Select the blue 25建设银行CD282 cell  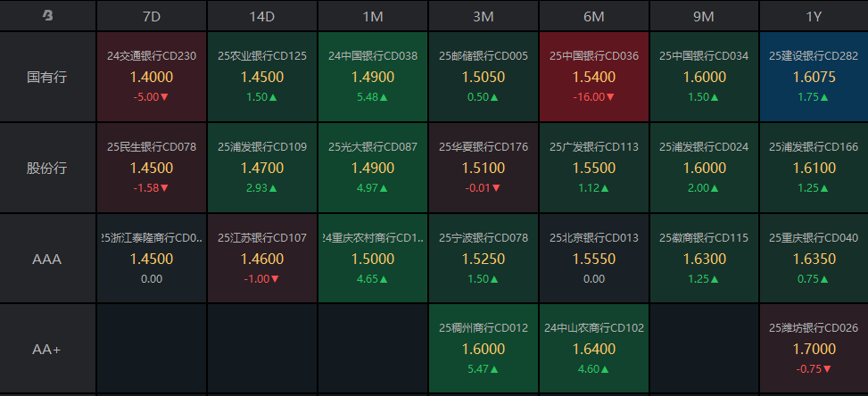(x=814, y=78)
